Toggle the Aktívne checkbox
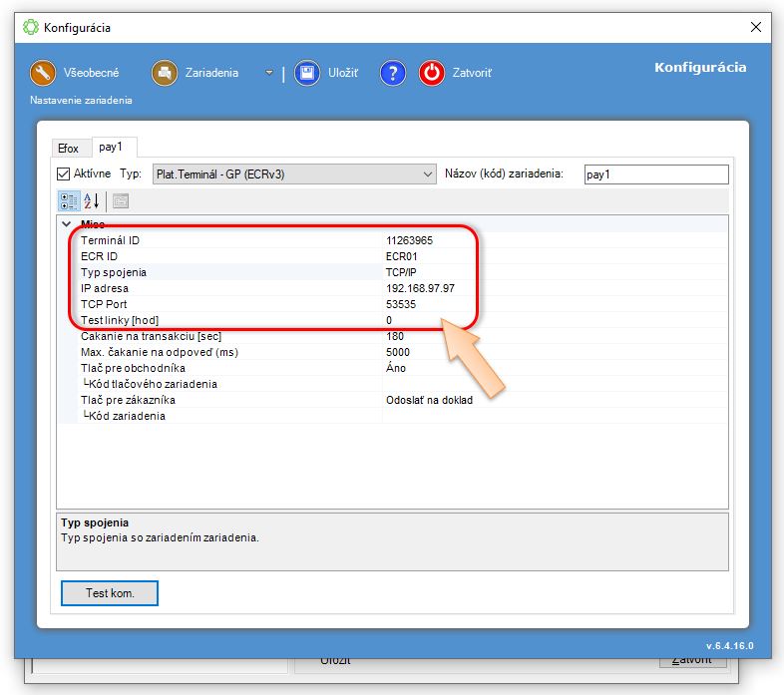 pos(63,174)
